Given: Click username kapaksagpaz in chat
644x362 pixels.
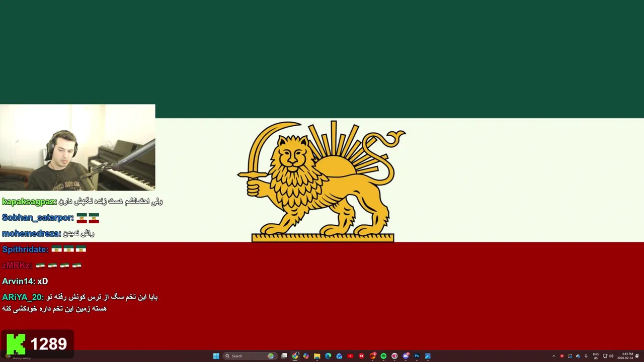Looking at the screenshot, I should (x=29, y=202).
